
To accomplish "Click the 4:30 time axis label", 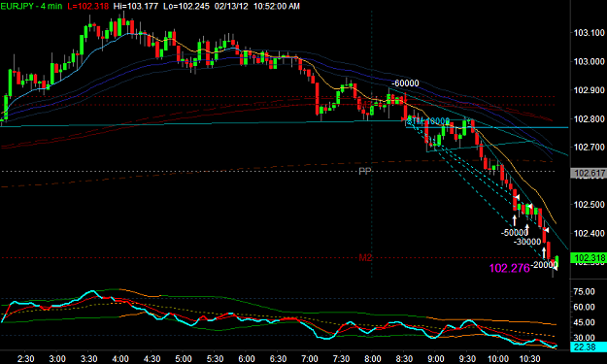I will pyautogui.click(x=152, y=359).
